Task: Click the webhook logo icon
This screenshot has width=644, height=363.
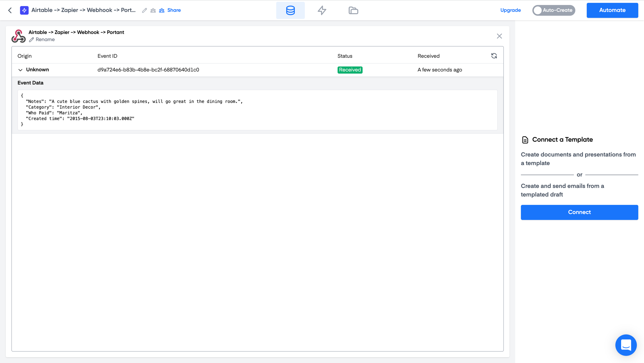Action: tap(18, 36)
